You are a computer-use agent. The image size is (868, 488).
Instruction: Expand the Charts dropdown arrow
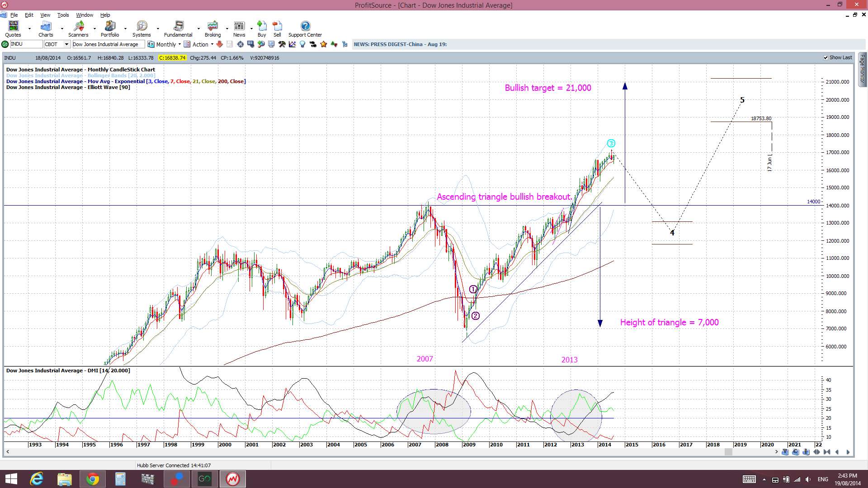pyautogui.click(x=62, y=29)
